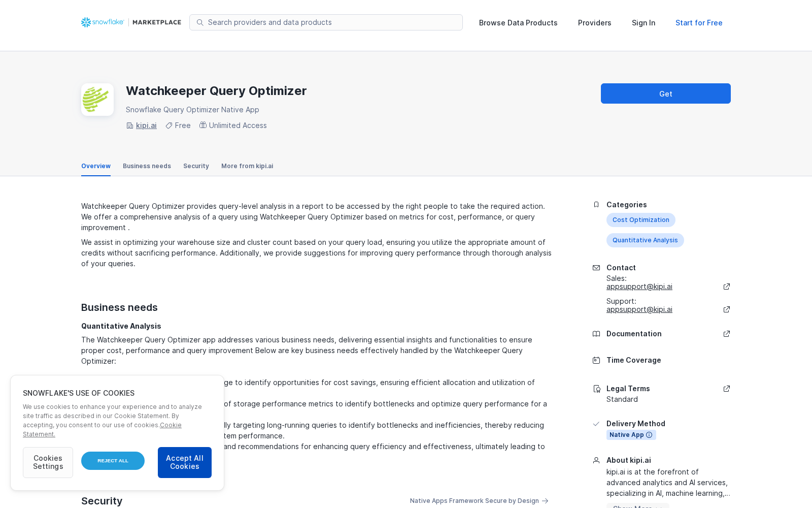Click the Legal Terms document icon
This screenshot has width=812, height=508.
[x=597, y=389]
